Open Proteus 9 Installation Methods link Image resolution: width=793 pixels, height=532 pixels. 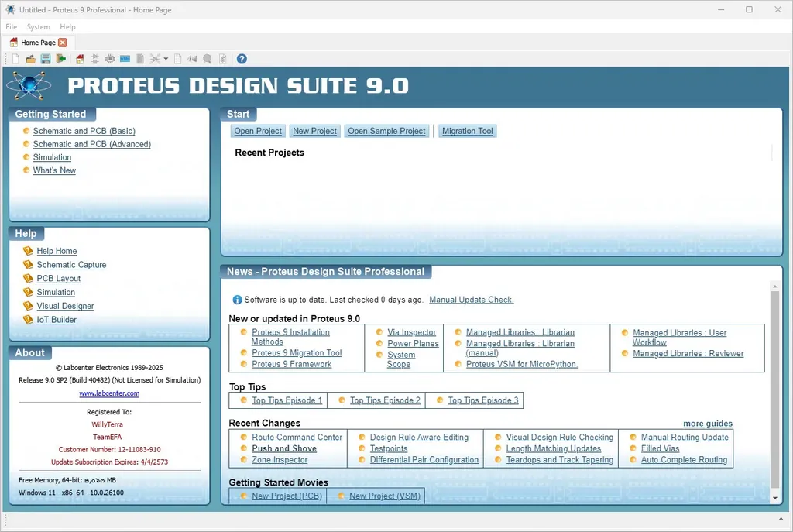(x=290, y=337)
